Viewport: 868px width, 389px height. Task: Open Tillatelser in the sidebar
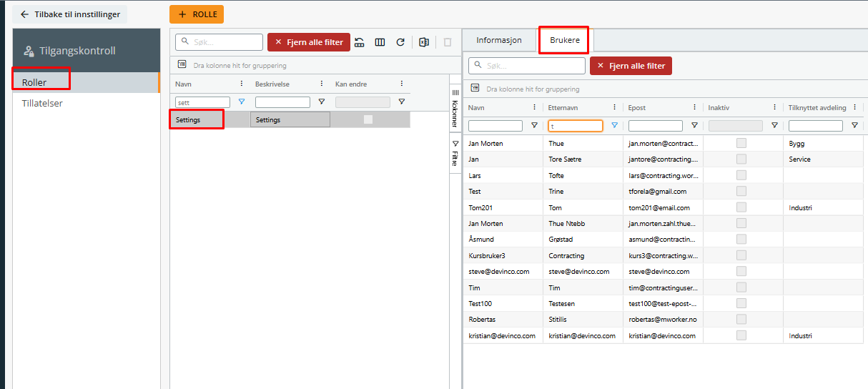point(86,103)
